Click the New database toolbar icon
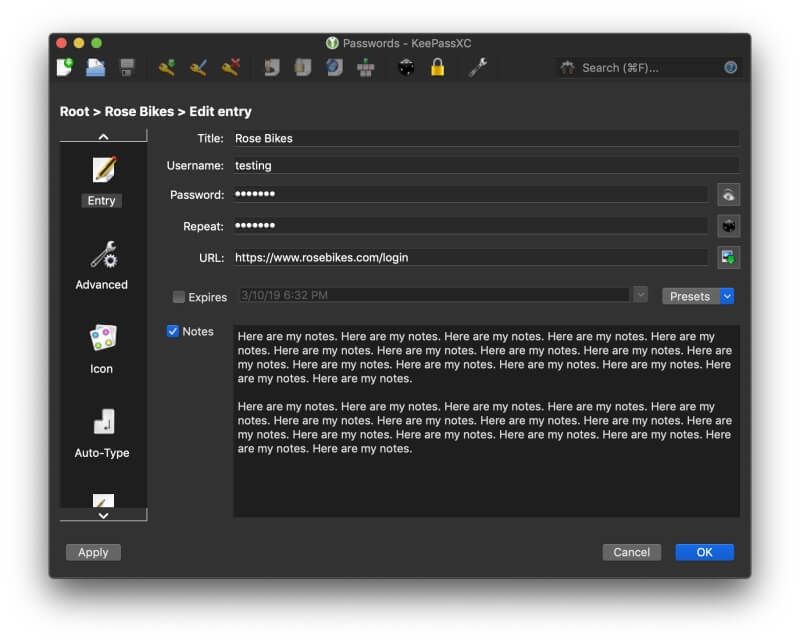 click(x=65, y=67)
